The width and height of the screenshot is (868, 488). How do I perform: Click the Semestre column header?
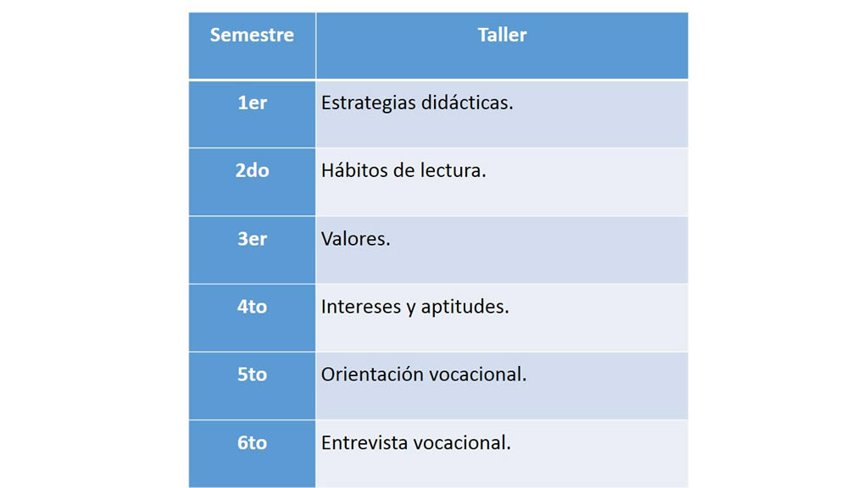[252, 36]
